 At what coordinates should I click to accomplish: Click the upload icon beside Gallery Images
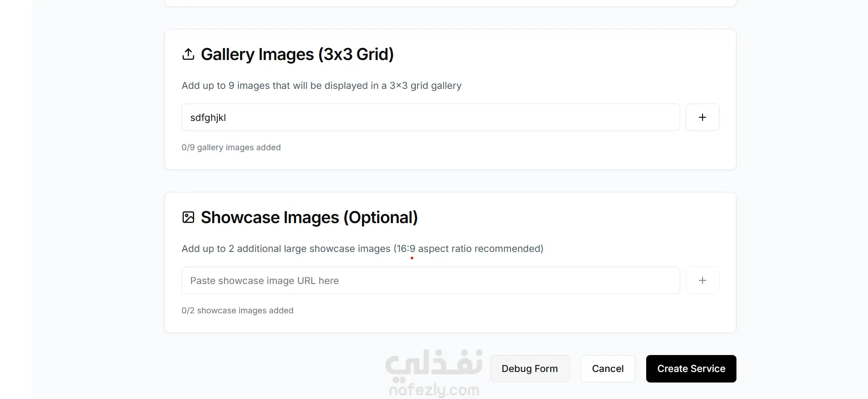[x=188, y=54]
